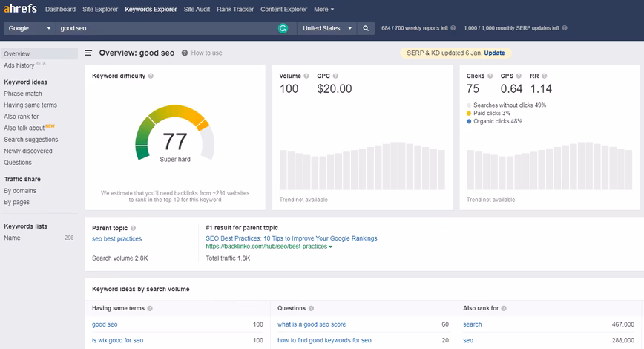The width and height of the screenshot is (644, 349).
Task: Open the seo best practices parent topic link
Action: 116,239
